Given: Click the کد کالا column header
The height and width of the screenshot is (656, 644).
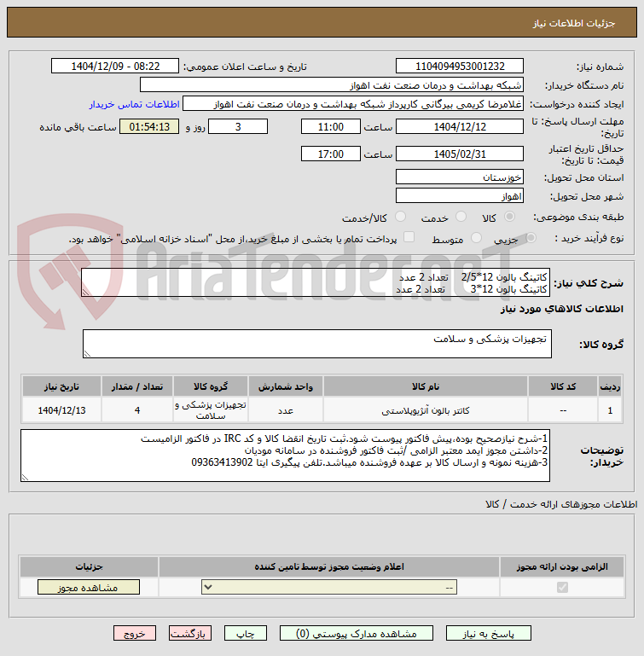Looking at the screenshot, I should (562, 386).
